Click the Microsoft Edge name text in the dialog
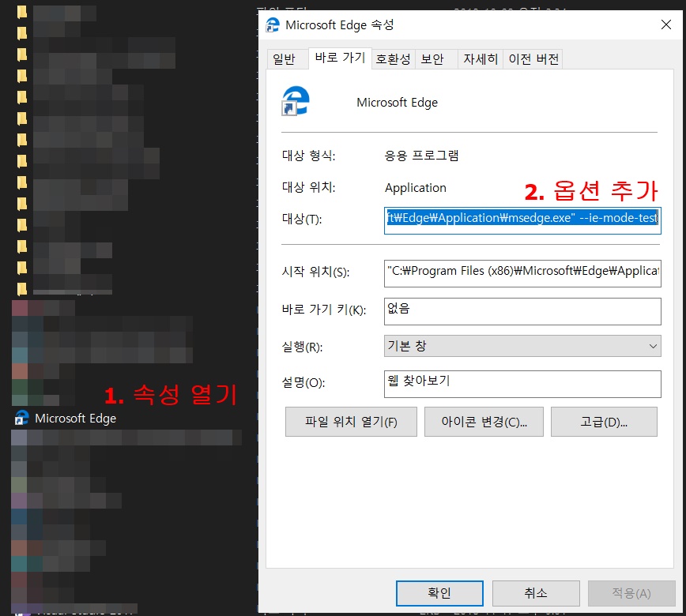 pos(397,103)
